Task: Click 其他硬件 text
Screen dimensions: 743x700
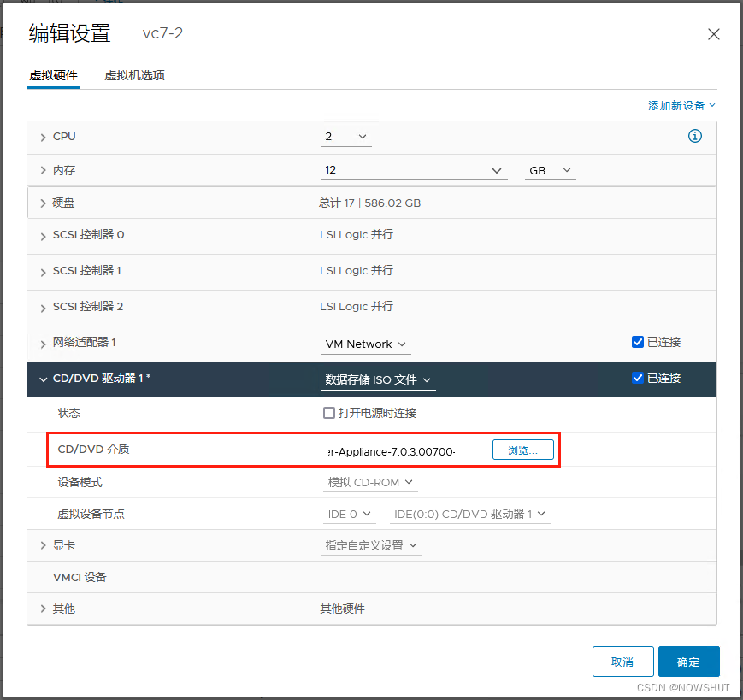Action: point(342,609)
